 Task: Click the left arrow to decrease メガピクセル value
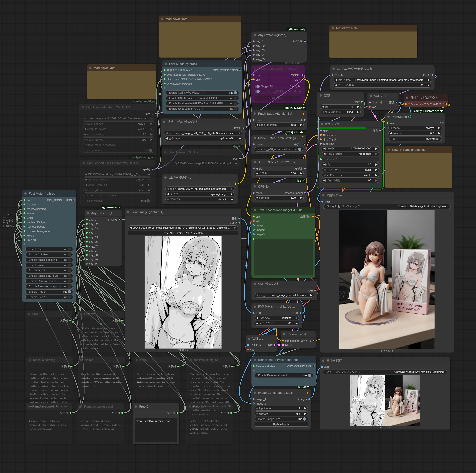tap(257, 323)
